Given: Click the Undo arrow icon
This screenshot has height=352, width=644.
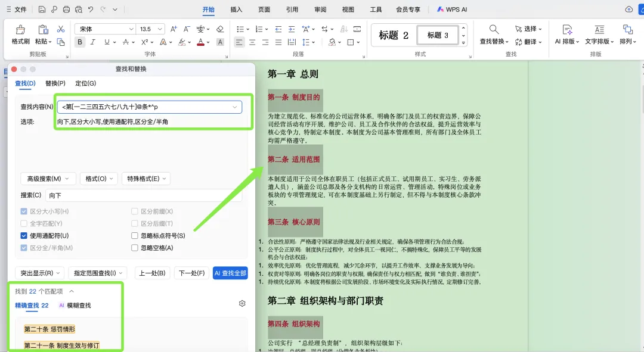Looking at the screenshot, I should [x=91, y=9].
